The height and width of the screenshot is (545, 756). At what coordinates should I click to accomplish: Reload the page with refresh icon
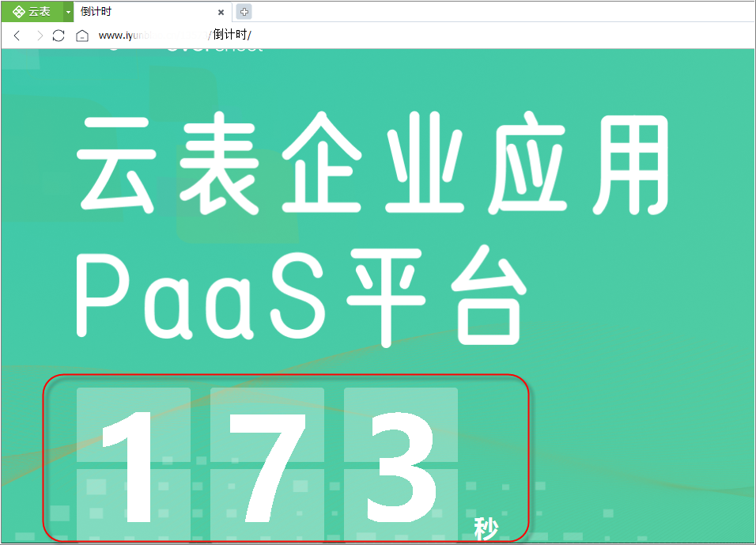coord(59,36)
